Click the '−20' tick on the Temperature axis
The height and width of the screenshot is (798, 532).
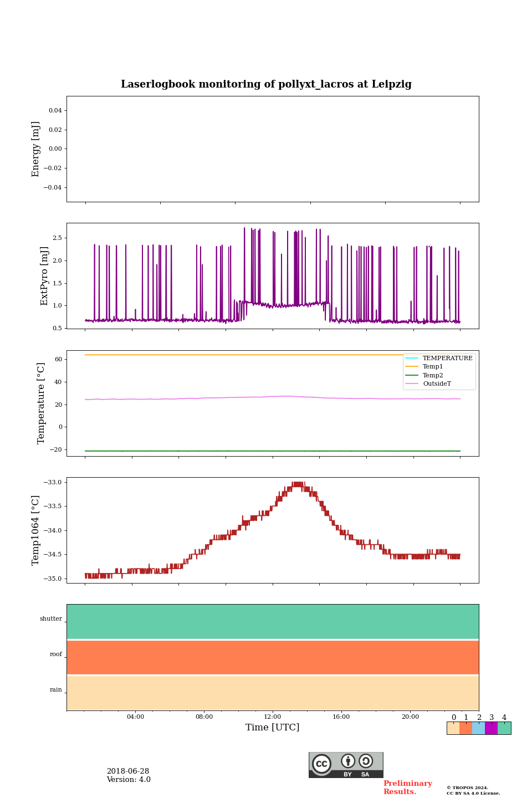(x=57, y=449)
